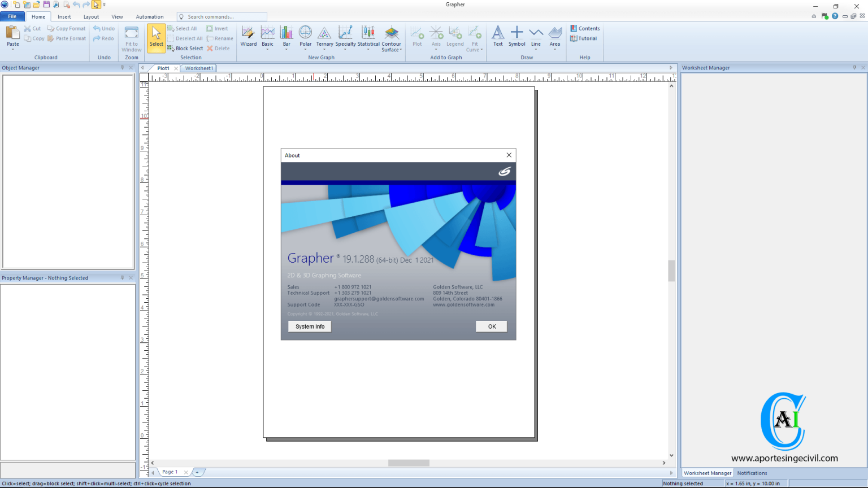Image resolution: width=868 pixels, height=488 pixels.
Task: Open the Automation ribbon tab
Action: pyautogui.click(x=150, y=16)
